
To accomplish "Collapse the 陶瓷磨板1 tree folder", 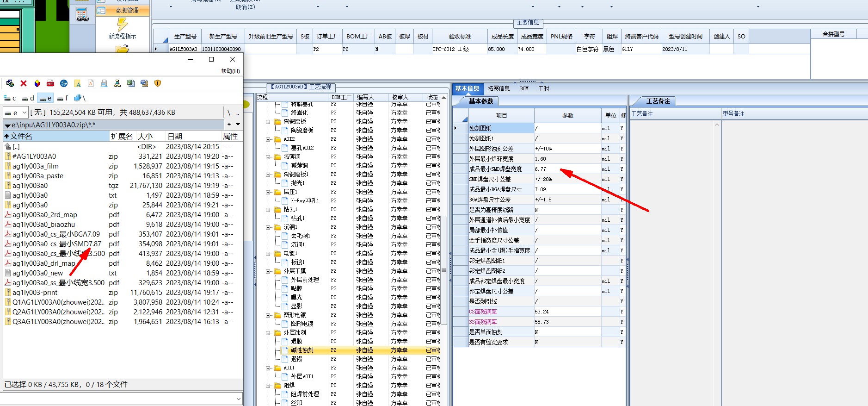I will coord(268,175).
